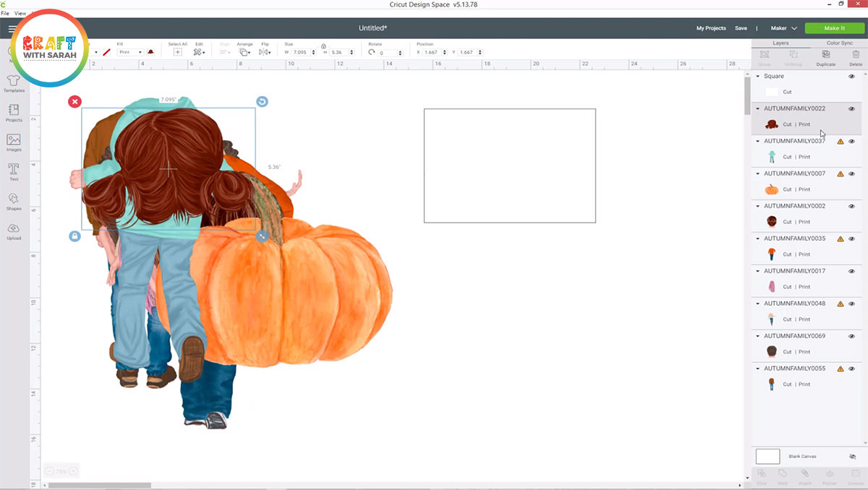Click the Duplicate icon in Layers panel
The image size is (868, 490).
(825, 56)
